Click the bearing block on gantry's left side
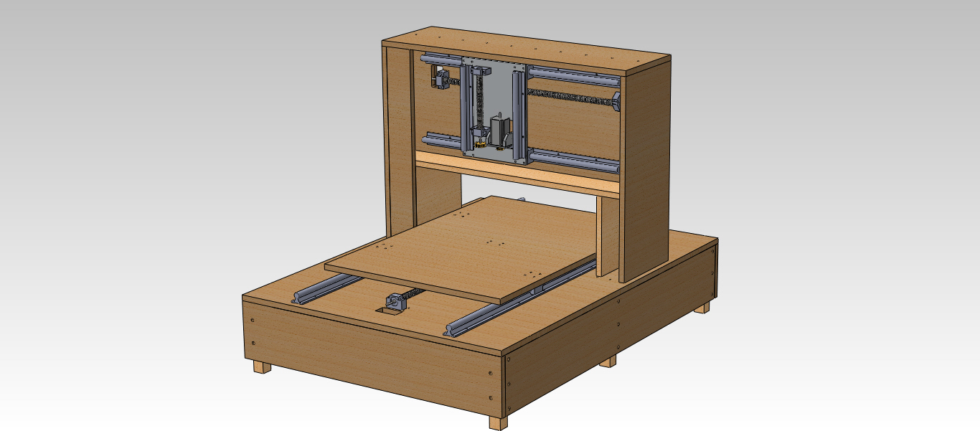The height and width of the screenshot is (431, 980). coord(439,78)
